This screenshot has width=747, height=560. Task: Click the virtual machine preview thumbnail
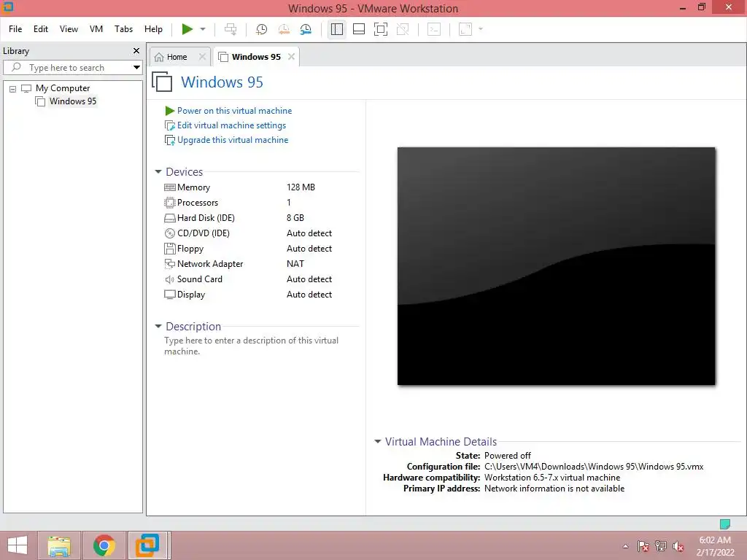(x=556, y=265)
